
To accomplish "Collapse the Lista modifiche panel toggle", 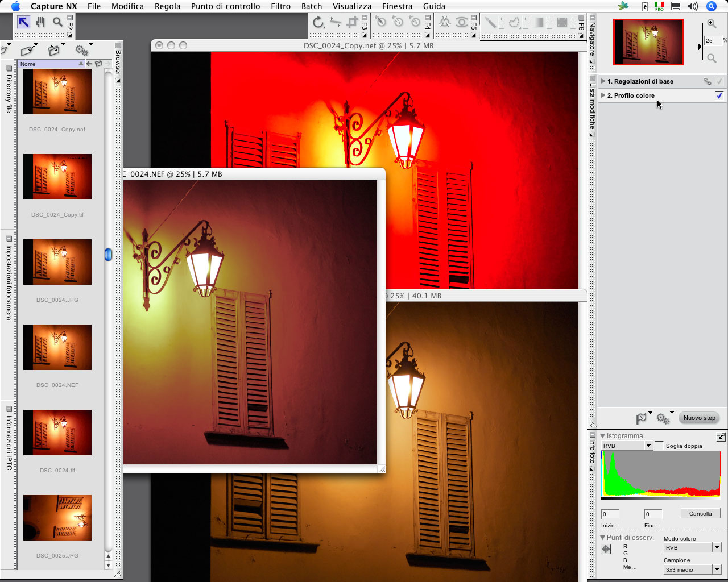I will 592,78.
